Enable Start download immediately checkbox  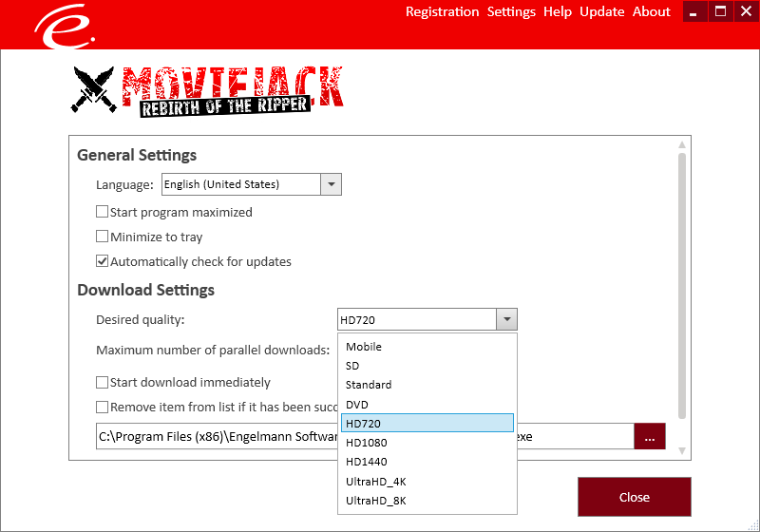click(x=102, y=382)
